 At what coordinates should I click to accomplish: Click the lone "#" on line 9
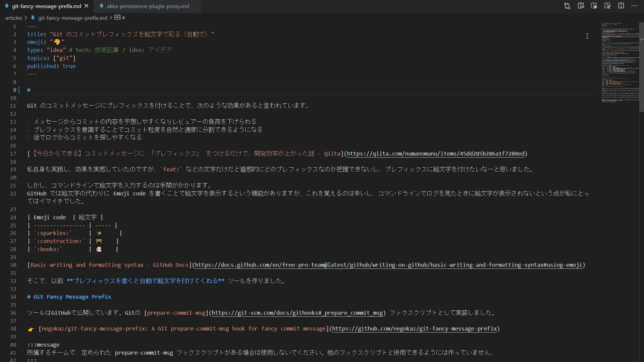click(x=29, y=90)
